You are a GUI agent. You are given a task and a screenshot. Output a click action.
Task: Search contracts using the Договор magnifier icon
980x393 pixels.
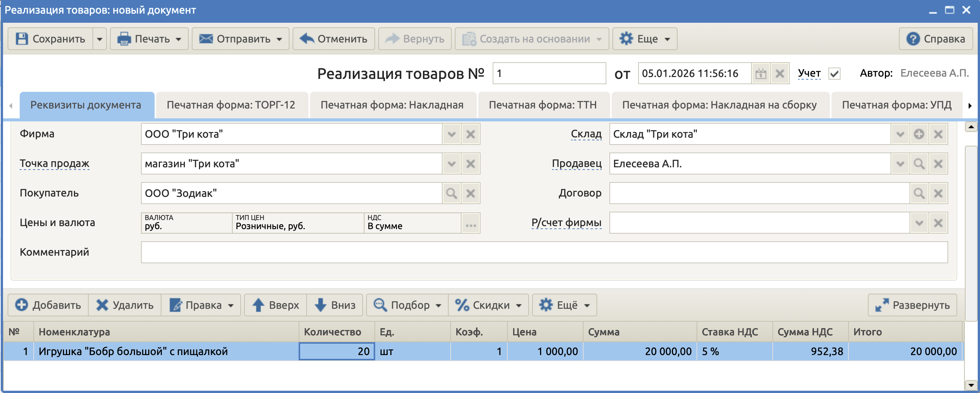(x=919, y=193)
